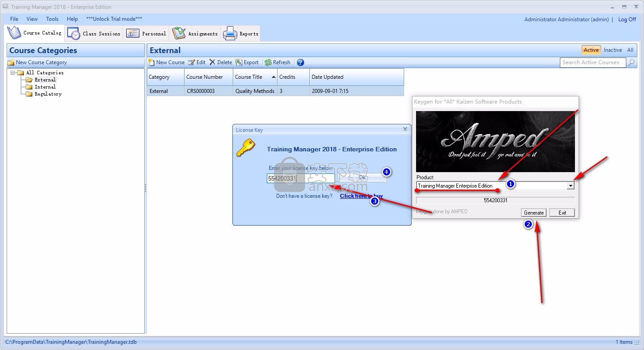Open the blue help question icon

[301, 62]
